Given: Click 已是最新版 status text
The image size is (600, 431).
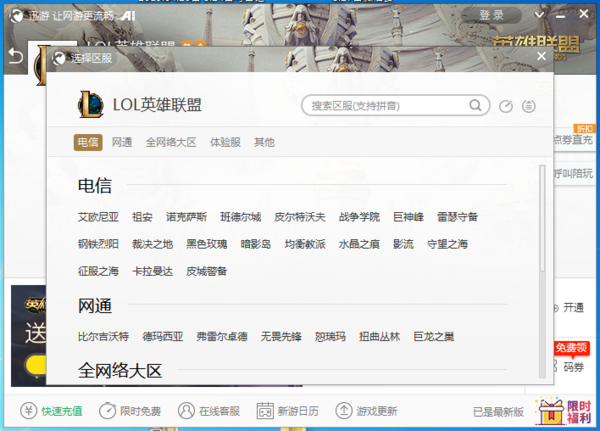Looking at the screenshot, I should point(498,412).
